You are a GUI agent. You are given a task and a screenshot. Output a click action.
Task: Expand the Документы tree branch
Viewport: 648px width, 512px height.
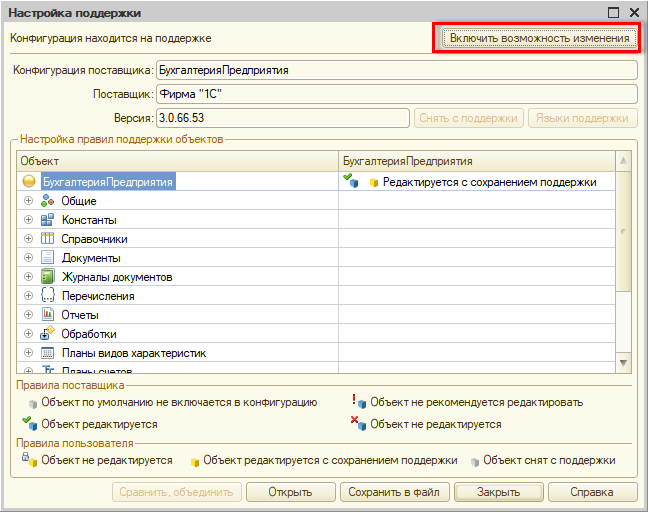28,258
